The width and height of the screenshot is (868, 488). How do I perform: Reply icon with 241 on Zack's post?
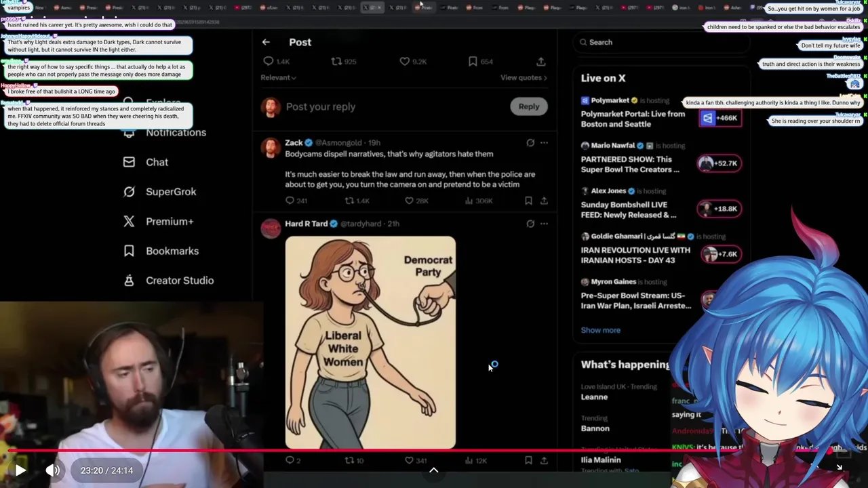click(x=290, y=201)
